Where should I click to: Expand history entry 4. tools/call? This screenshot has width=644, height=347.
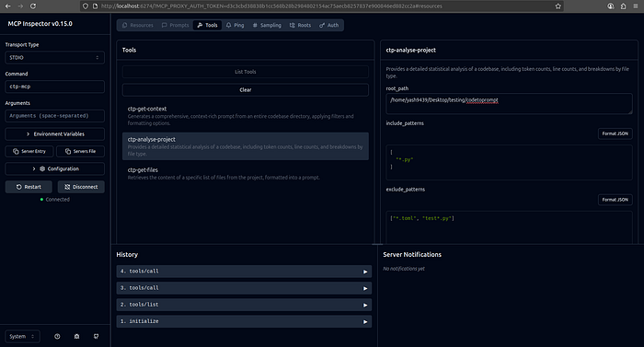(x=244, y=272)
